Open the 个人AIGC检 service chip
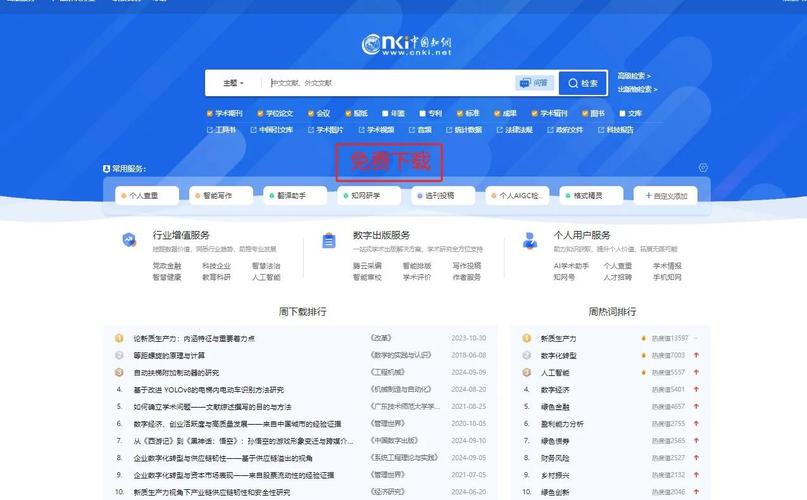 pyautogui.click(x=517, y=196)
